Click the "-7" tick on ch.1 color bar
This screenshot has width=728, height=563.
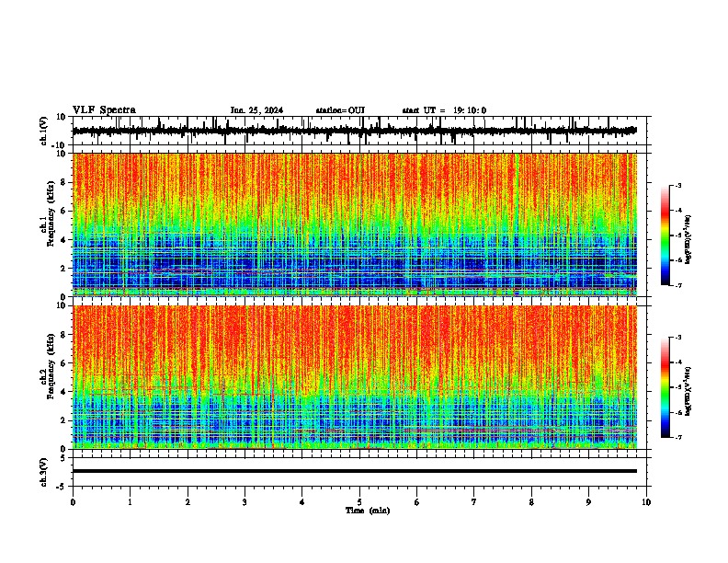pos(677,285)
